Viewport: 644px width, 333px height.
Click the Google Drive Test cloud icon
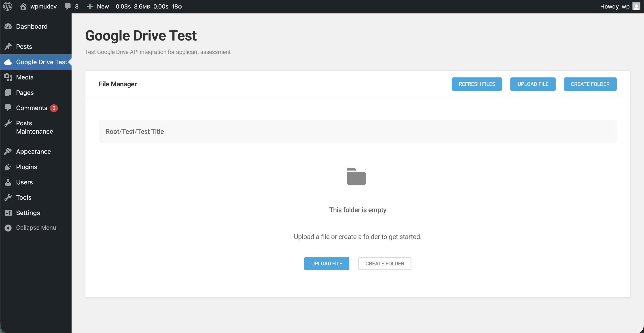(x=8, y=62)
